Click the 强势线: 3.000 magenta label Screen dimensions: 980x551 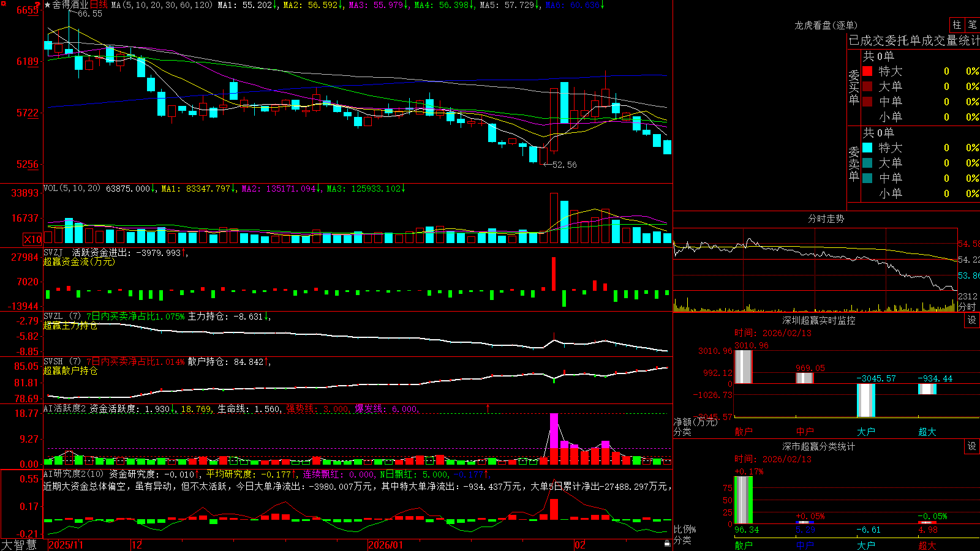tap(318, 409)
